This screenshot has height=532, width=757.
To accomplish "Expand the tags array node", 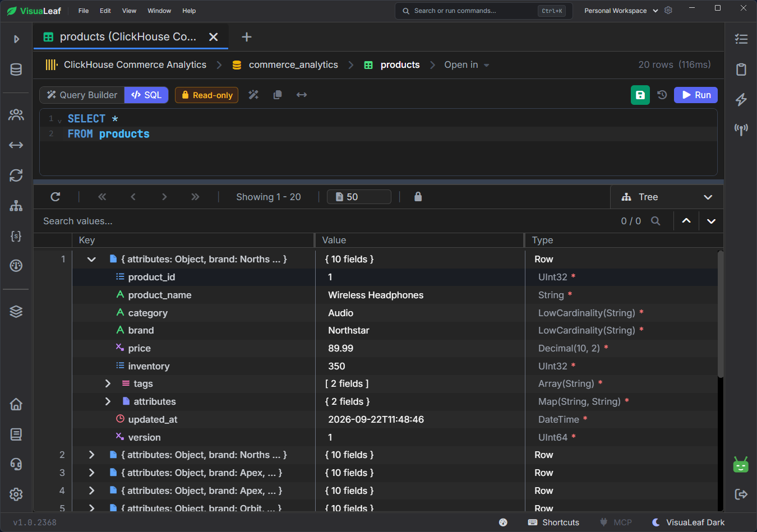I will [108, 383].
